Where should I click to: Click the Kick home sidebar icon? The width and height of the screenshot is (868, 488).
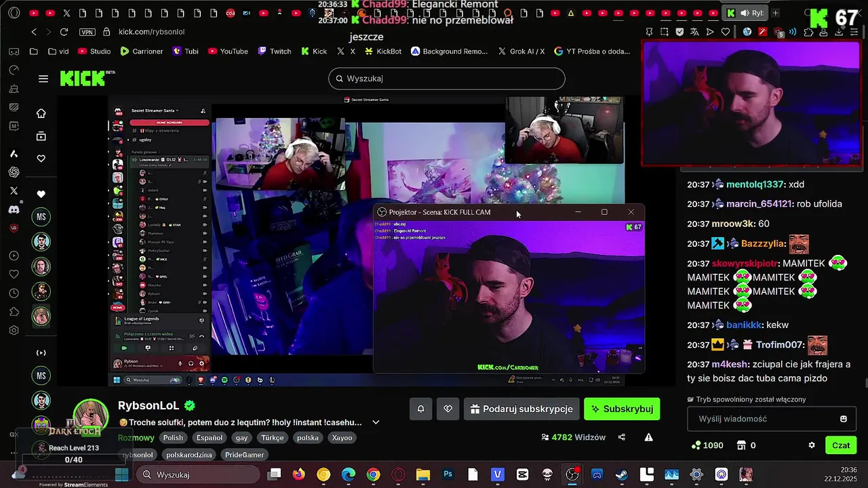point(41,113)
